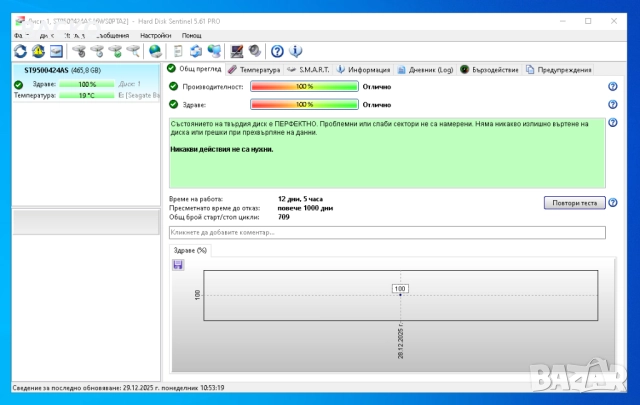Click the yellow warning alert toolbar icon

click(x=38, y=51)
